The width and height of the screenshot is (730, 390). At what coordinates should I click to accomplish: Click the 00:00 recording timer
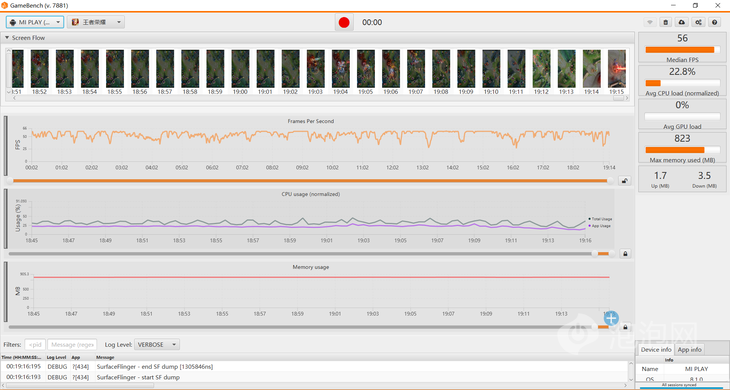point(372,22)
